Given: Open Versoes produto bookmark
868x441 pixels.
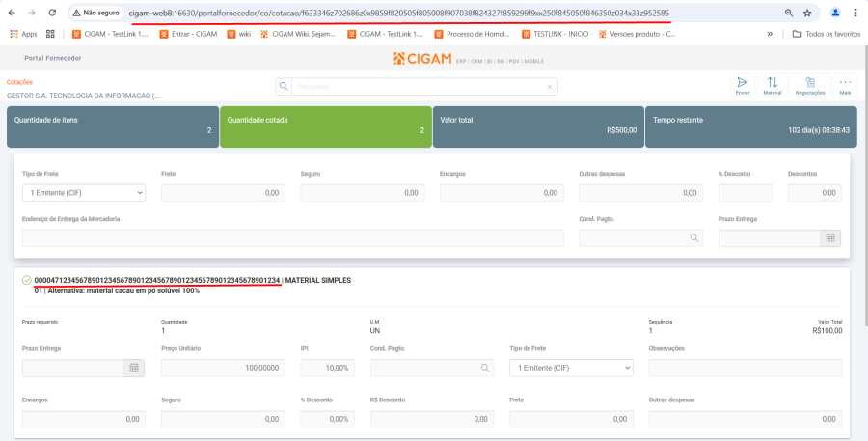Looking at the screenshot, I should click(637, 34).
